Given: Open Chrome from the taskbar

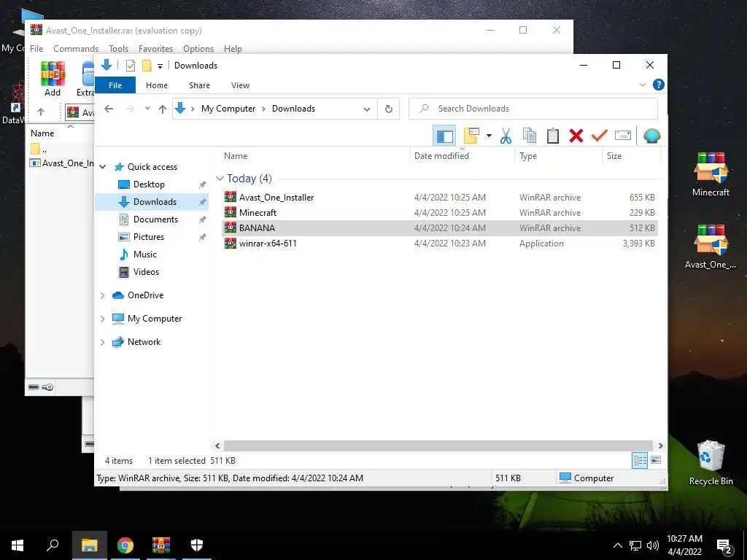Looking at the screenshot, I should [x=125, y=545].
